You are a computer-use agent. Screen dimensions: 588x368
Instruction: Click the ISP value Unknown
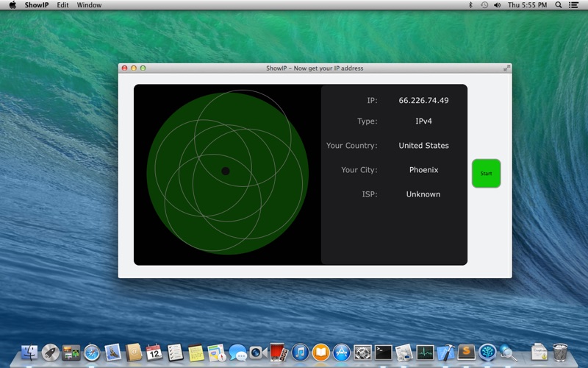pos(423,194)
